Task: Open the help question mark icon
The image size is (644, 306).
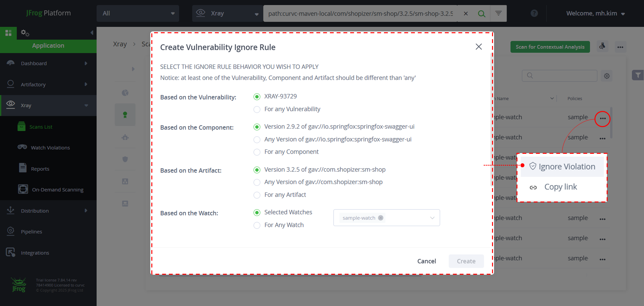Action: [534, 13]
